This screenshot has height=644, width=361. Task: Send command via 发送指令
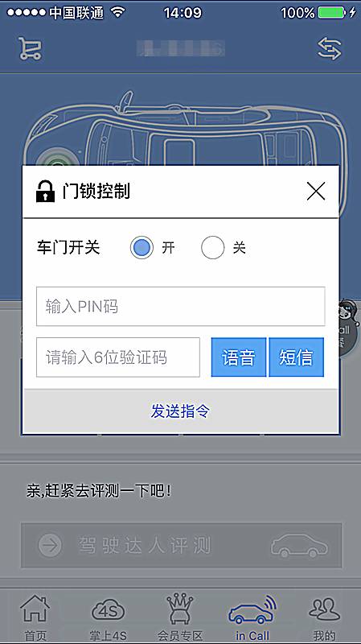pos(180,411)
